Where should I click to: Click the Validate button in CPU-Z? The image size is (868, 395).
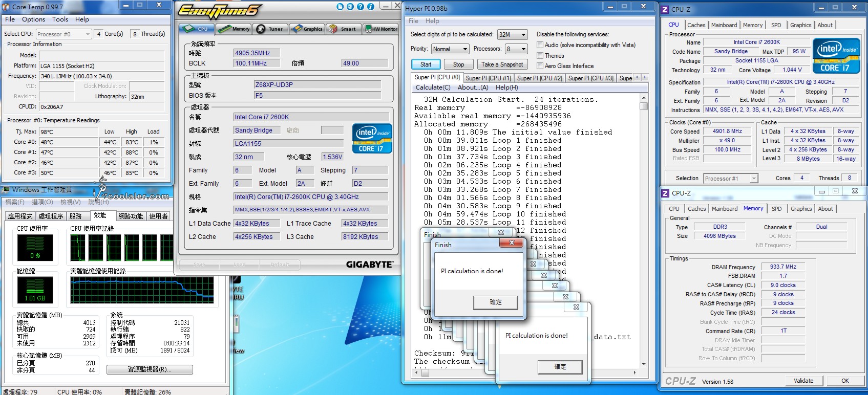tap(803, 381)
